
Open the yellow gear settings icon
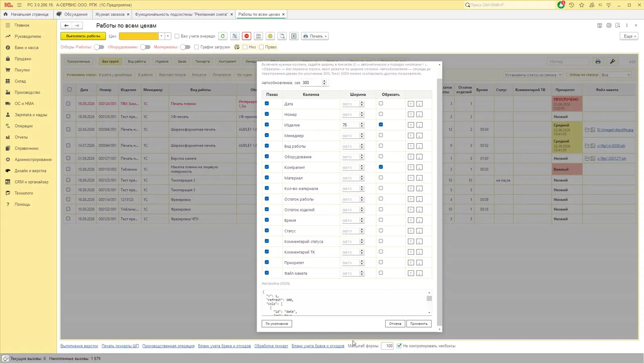[270, 36]
